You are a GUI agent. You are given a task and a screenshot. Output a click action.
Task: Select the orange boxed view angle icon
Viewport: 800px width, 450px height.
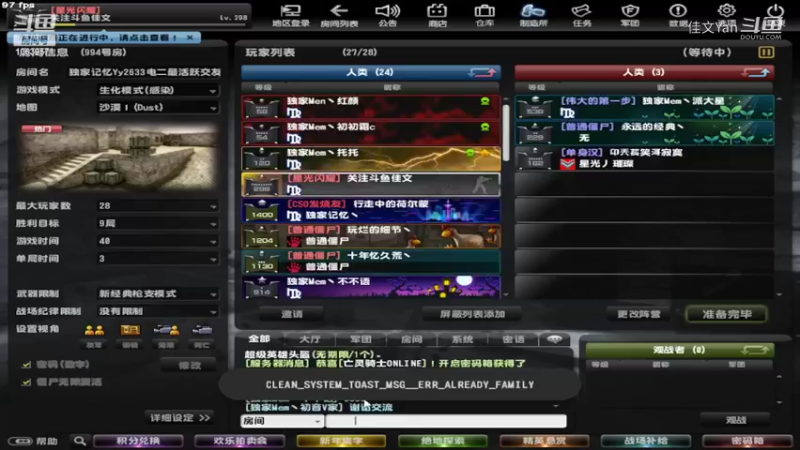point(130,331)
